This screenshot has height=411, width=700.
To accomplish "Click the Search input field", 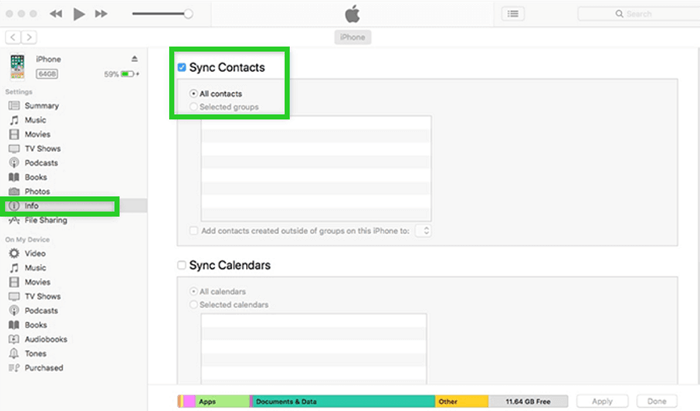I will point(632,14).
